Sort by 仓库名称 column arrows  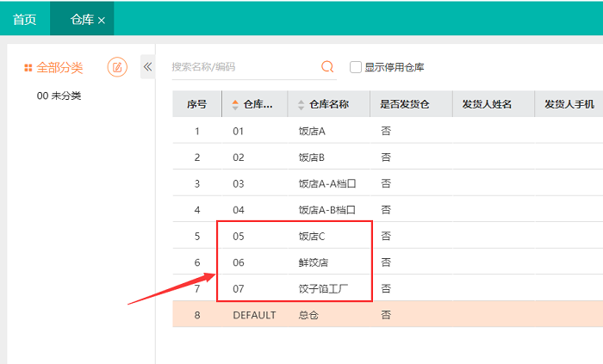coord(301,105)
